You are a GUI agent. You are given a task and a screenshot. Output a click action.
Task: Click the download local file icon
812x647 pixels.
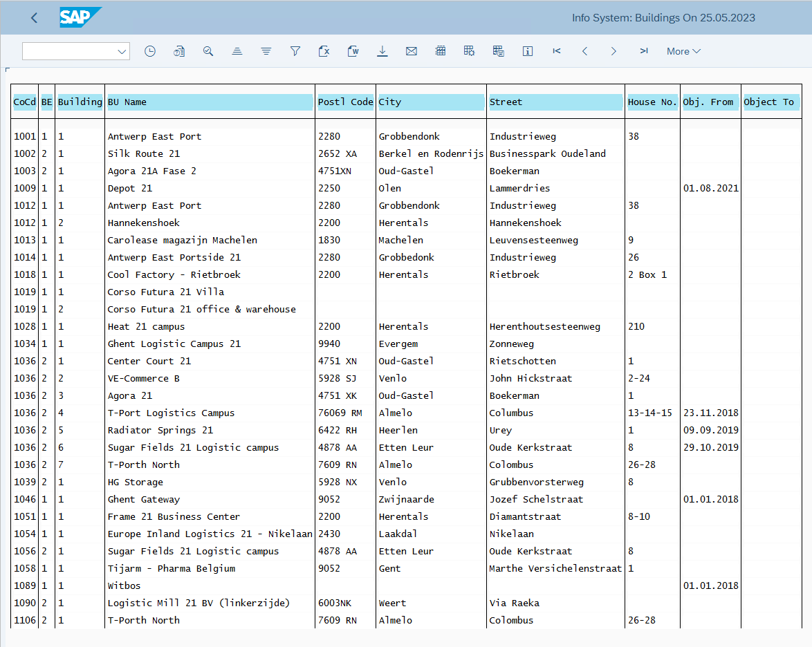382,51
